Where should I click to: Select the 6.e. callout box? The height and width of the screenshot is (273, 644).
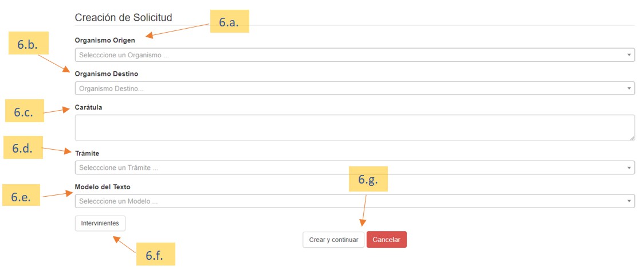22,196
